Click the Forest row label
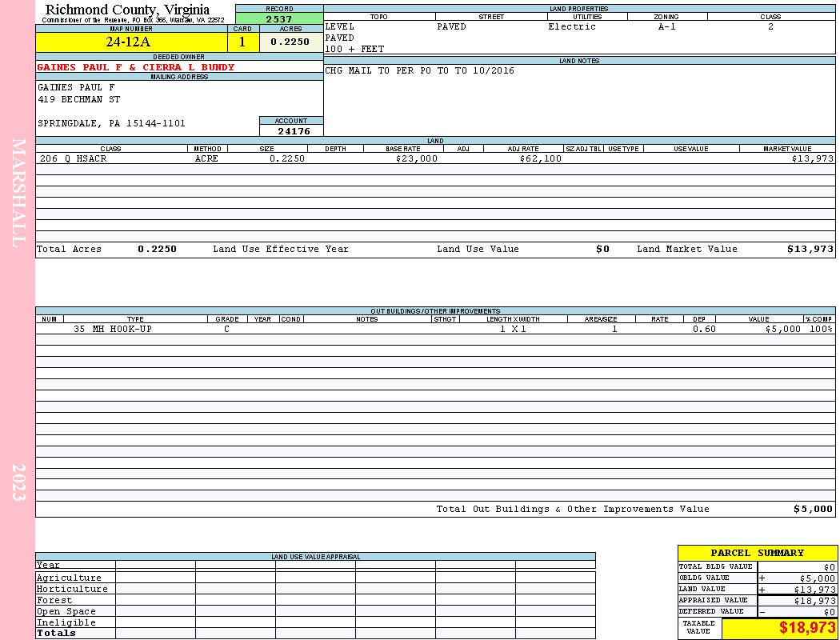Screen dimensions: 840x640 (54, 600)
